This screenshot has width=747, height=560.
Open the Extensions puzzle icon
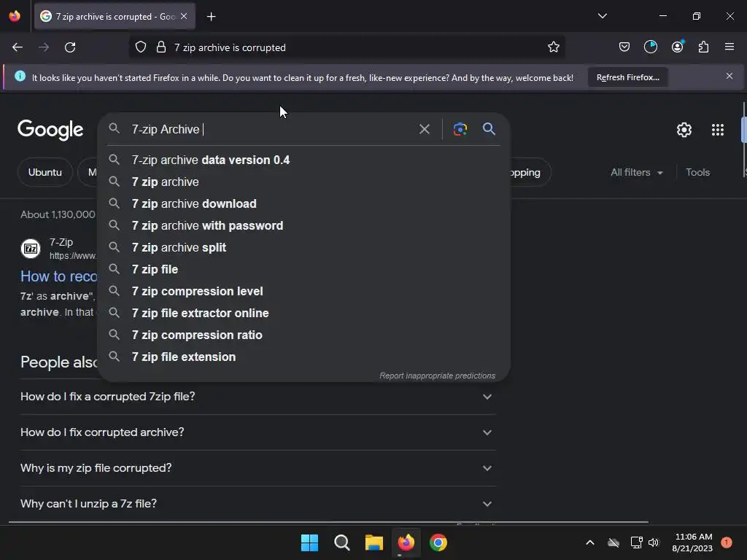(x=703, y=47)
